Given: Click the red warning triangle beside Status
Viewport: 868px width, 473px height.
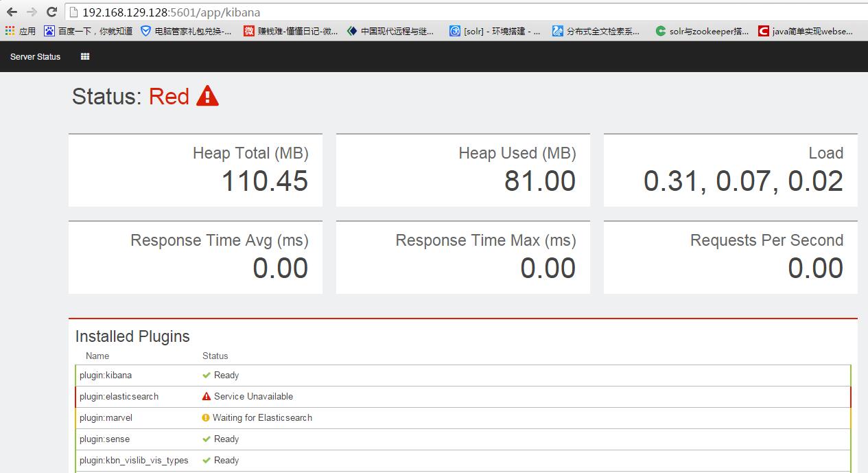Looking at the screenshot, I should [x=207, y=96].
